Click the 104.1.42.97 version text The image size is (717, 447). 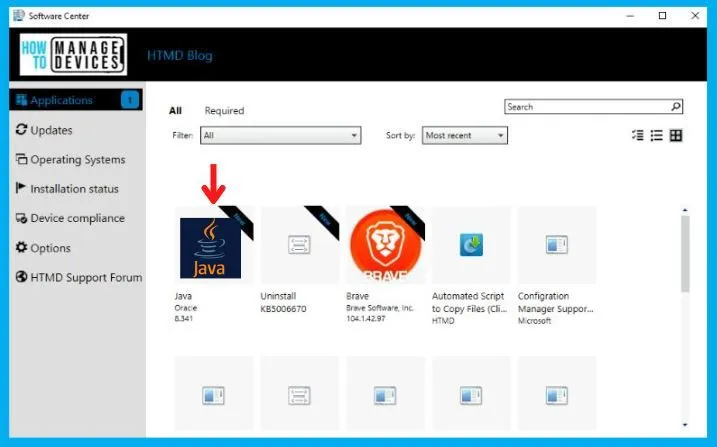(365, 318)
